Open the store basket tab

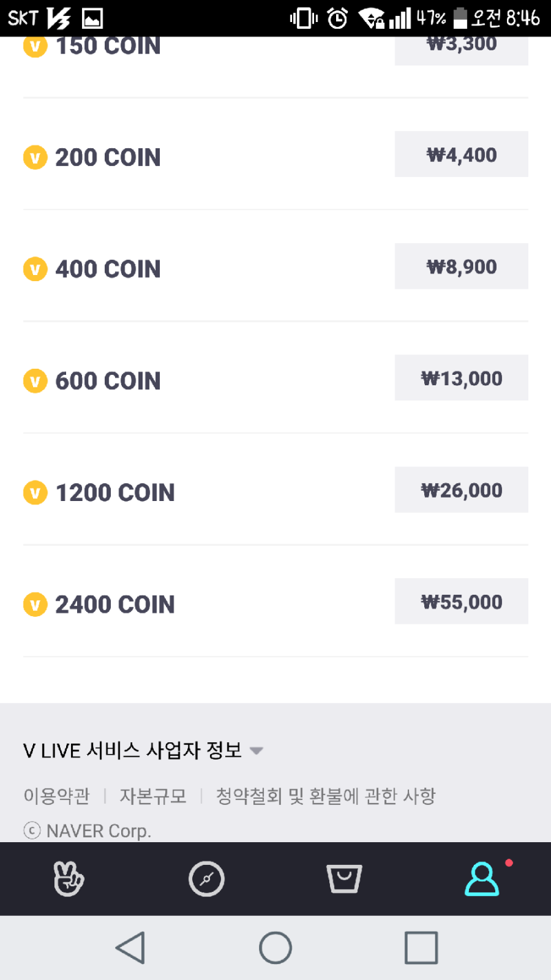tap(344, 879)
